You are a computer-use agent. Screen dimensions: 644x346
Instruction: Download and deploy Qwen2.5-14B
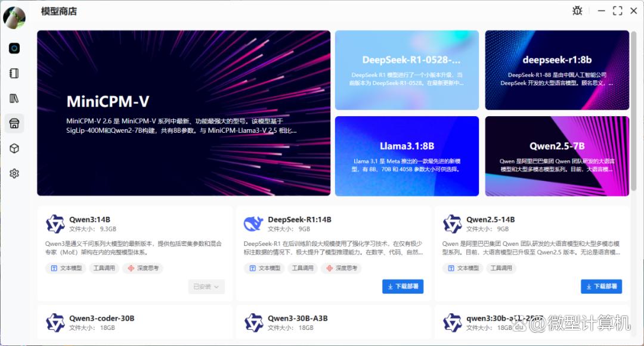(601, 286)
